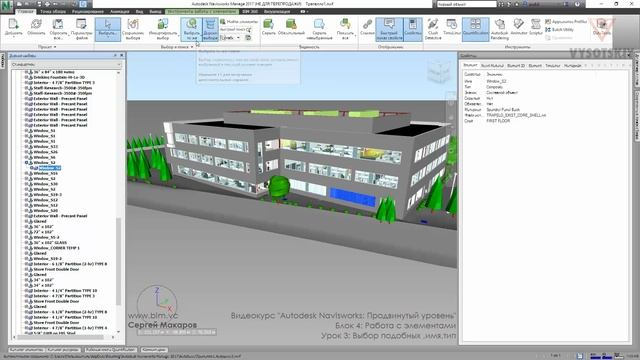Open Комментарии (Comments) bottom tab
Image resolution: width=640 pixels, height=360 pixels.
[154, 350]
